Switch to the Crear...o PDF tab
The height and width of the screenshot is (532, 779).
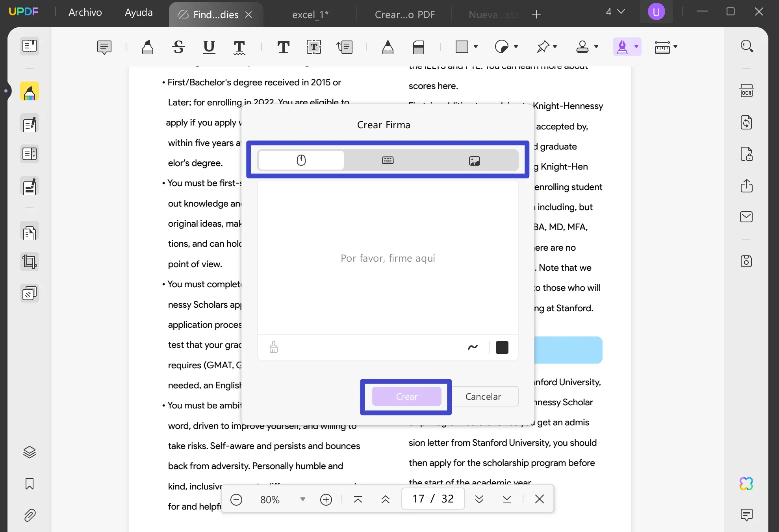coord(405,15)
